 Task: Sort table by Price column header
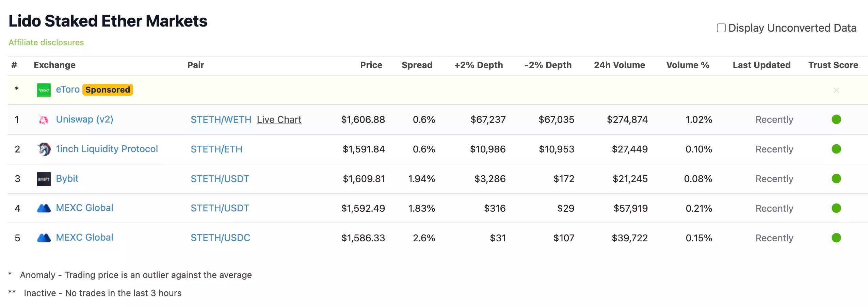371,65
